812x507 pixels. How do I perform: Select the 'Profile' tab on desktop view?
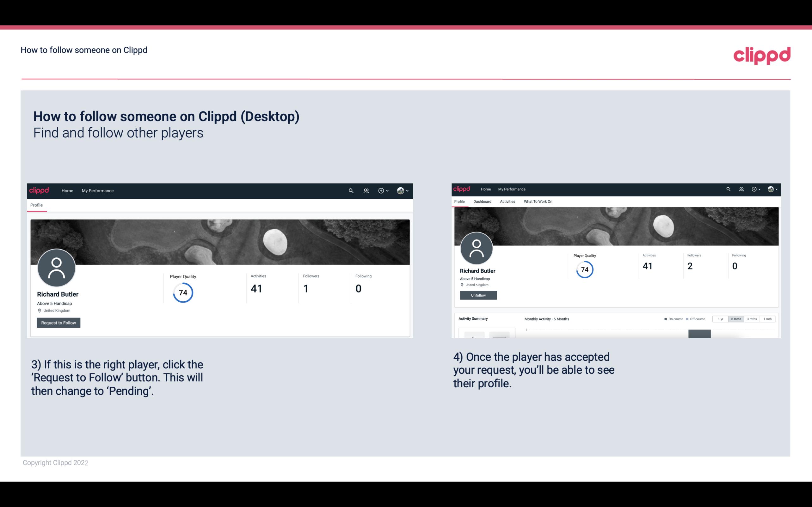click(x=36, y=205)
